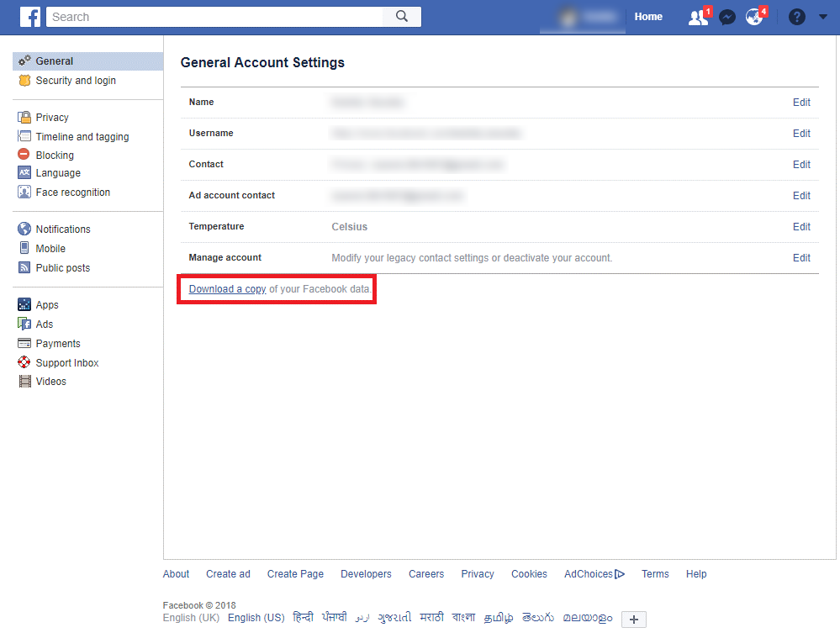The height and width of the screenshot is (633, 840).
Task: Click the Apps icon in sidebar
Action: tap(24, 304)
